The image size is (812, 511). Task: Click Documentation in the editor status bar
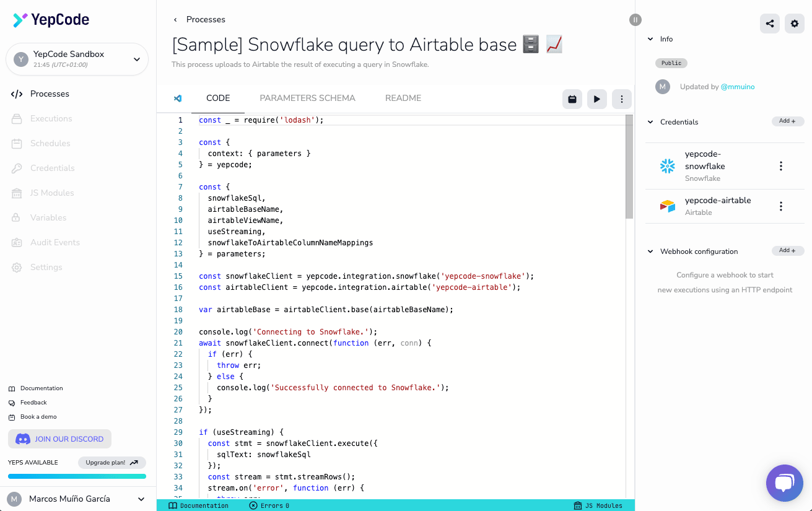[x=198, y=506]
